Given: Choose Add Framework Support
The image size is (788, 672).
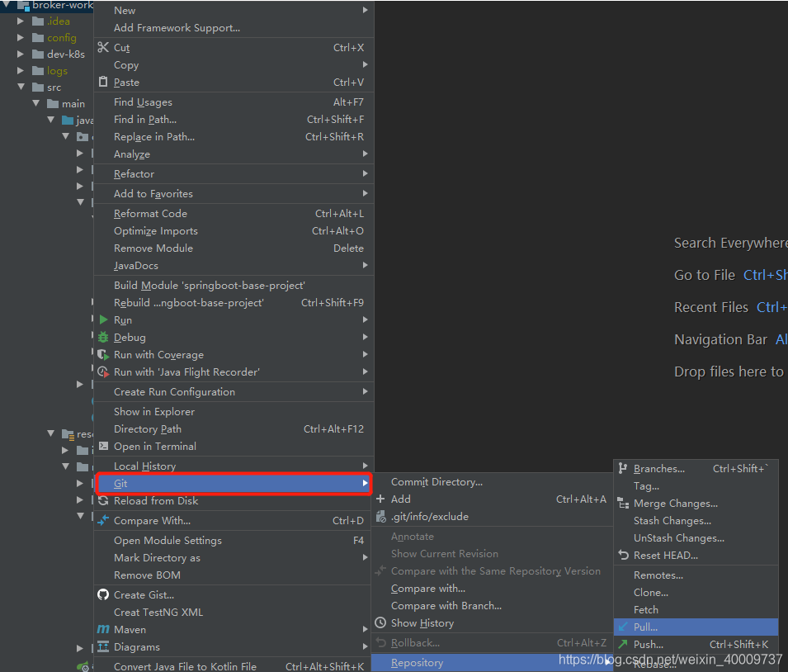Looking at the screenshot, I should (x=234, y=28).
